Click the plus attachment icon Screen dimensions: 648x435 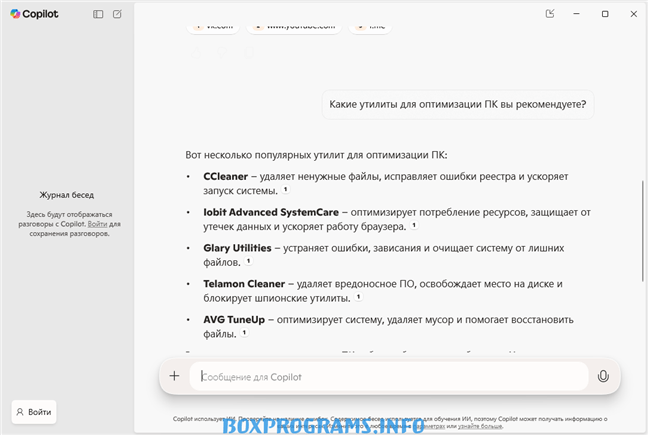tap(174, 376)
